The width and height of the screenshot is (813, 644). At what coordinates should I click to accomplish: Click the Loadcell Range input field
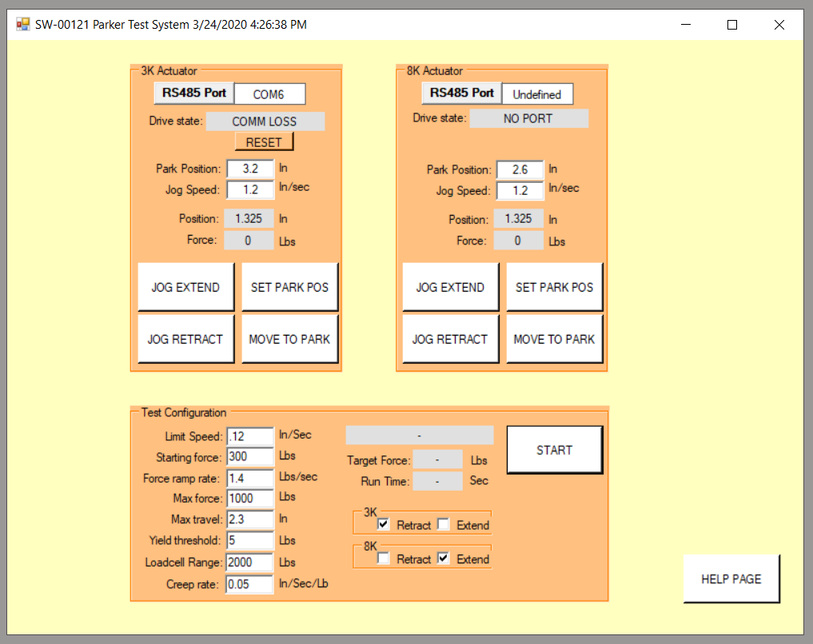(x=250, y=563)
